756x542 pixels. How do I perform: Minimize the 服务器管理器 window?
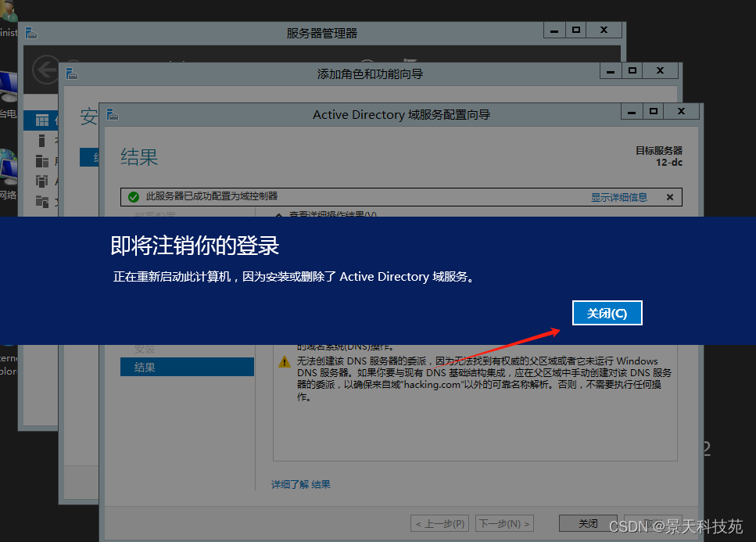pos(554,30)
